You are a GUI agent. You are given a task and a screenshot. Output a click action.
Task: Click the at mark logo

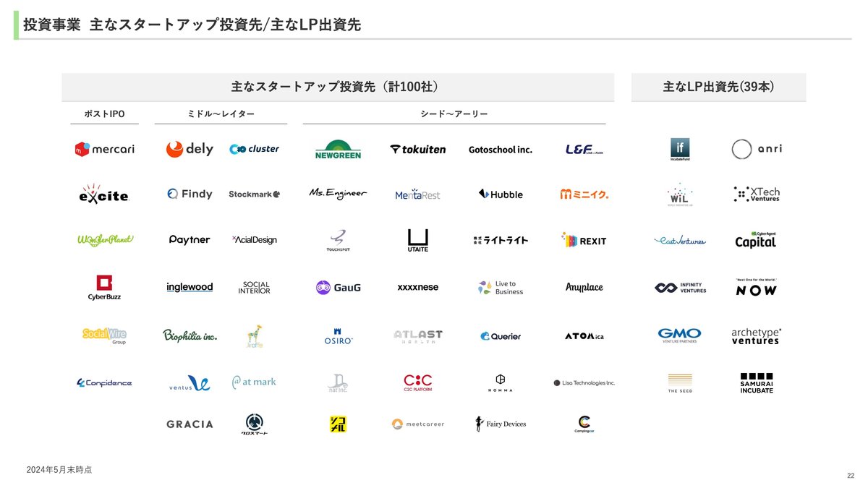[x=254, y=382]
